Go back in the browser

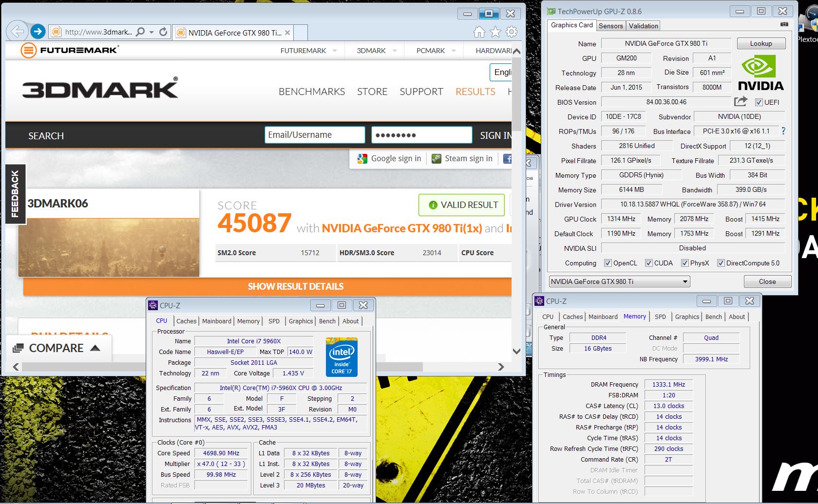(17, 32)
